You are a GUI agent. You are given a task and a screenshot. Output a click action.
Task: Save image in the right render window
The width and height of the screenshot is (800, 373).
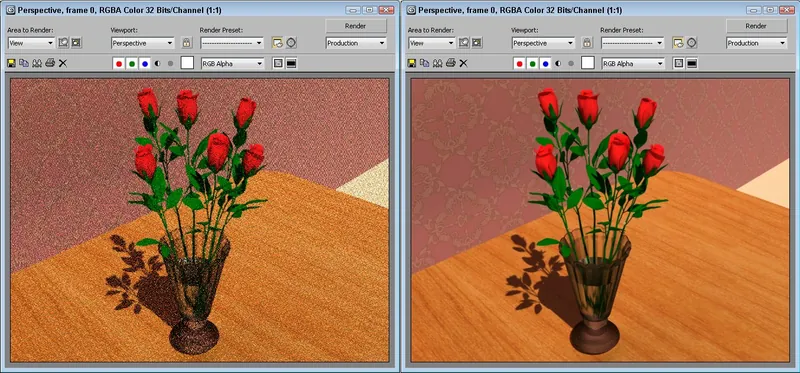tap(412, 63)
